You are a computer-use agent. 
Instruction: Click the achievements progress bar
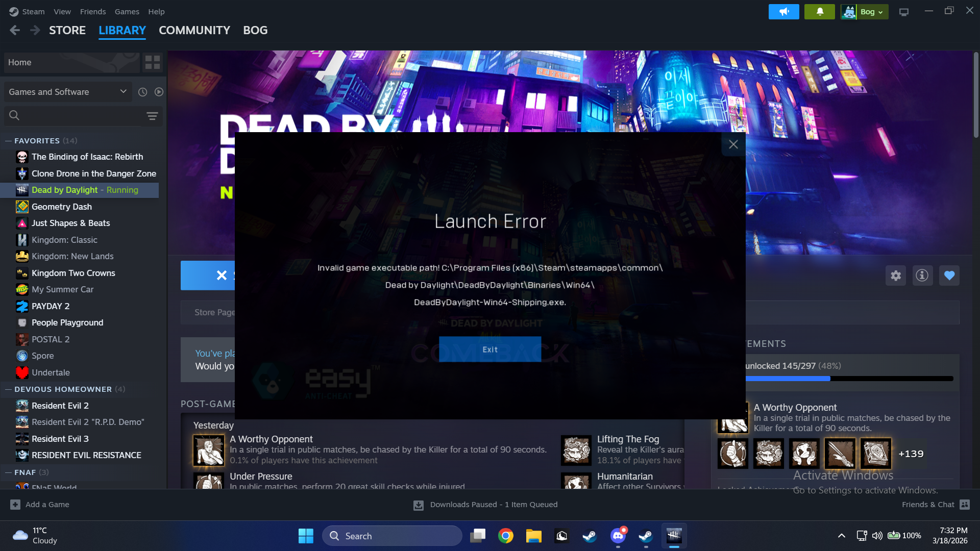pyautogui.click(x=849, y=379)
